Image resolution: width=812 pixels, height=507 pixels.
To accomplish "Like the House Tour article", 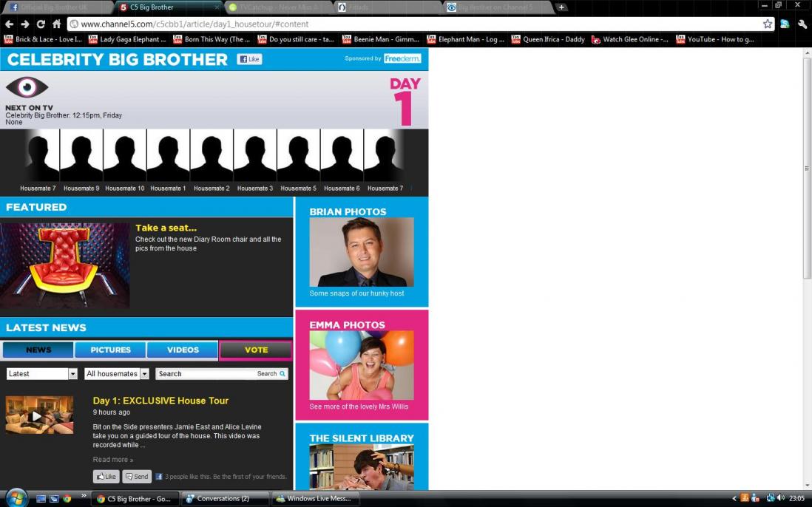I will (106, 477).
